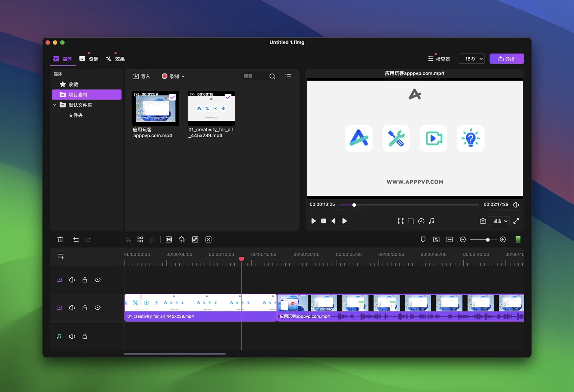
Task: Click the preview playback progress slider handle
Action: click(354, 205)
